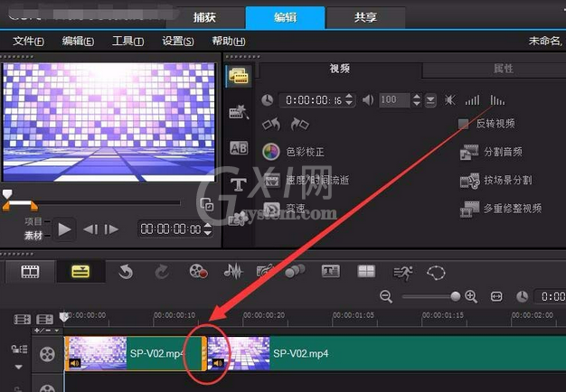566x392 pixels.
Task: Switch to timeline view icon
Action: pyautogui.click(x=80, y=272)
